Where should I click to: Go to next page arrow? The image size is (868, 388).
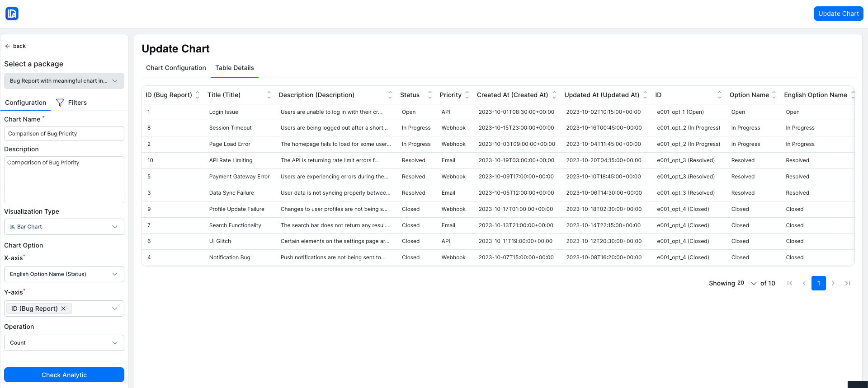[833, 283]
